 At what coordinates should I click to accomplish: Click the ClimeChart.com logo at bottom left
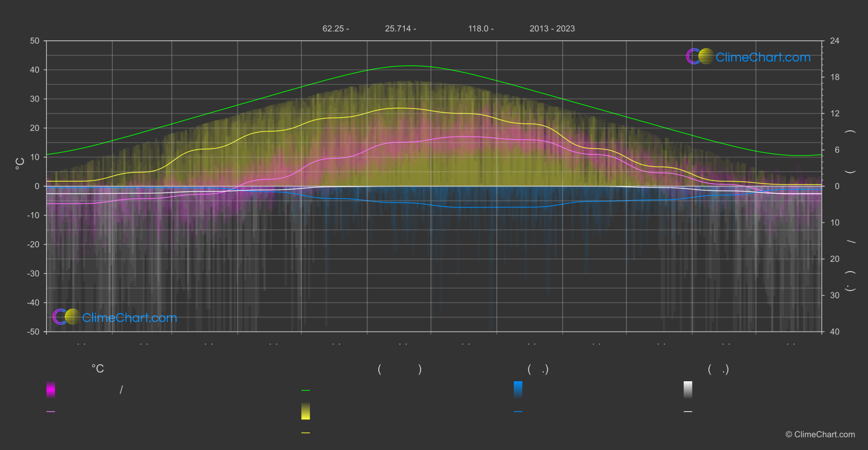coord(115,317)
